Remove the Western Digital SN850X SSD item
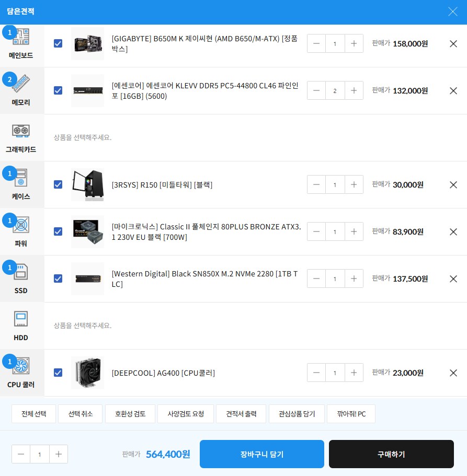The width and height of the screenshot is (467, 476). [453, 278]
